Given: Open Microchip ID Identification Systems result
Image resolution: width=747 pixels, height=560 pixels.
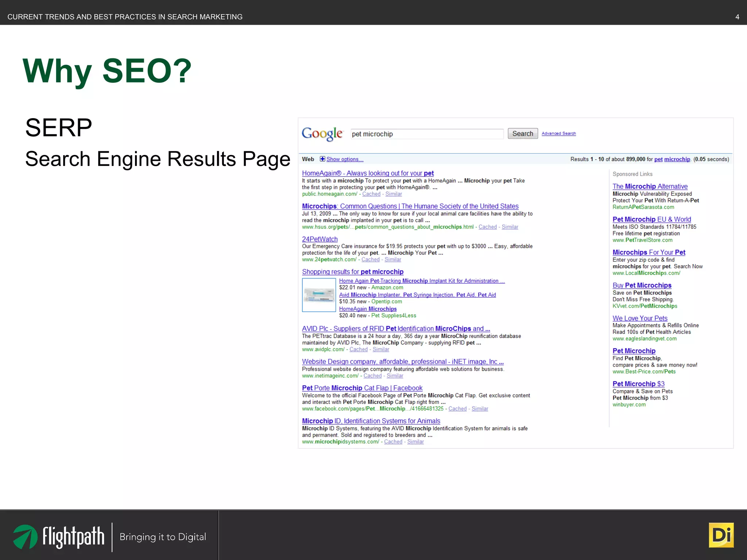Looking at the screenshot, I should pyautogui.click(x=371, y=421).
